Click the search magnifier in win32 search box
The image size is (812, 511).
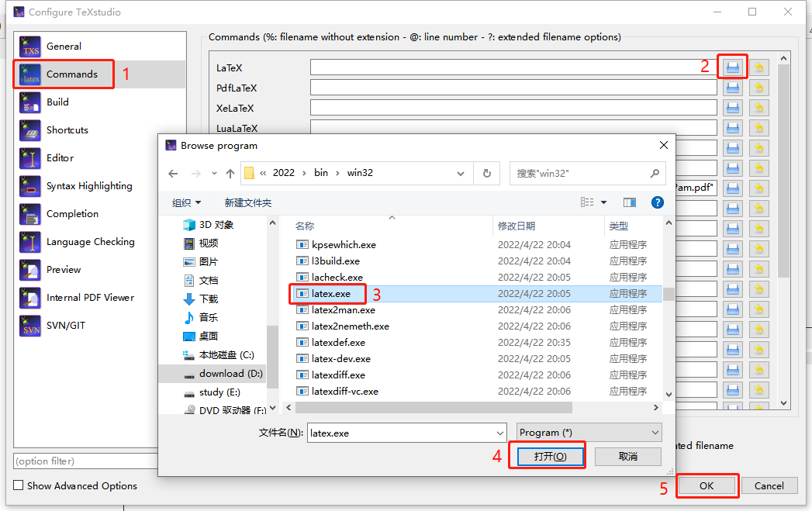[x=655, y=174]
